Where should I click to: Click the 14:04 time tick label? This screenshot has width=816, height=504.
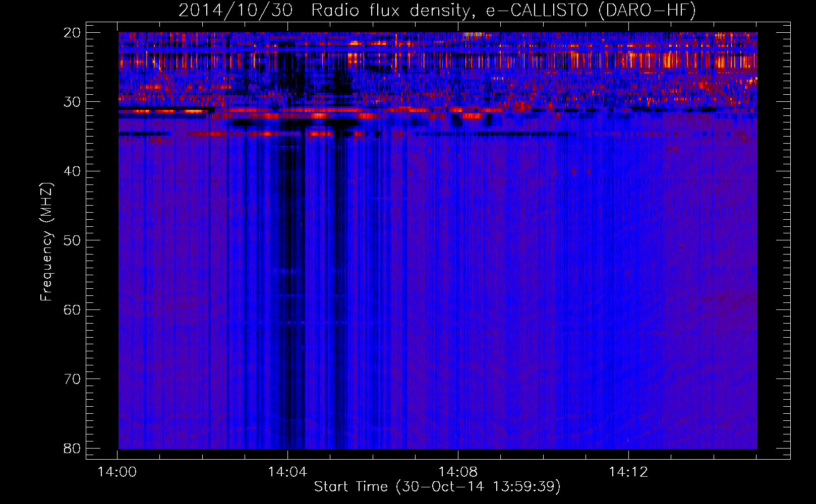pos(287,472)
